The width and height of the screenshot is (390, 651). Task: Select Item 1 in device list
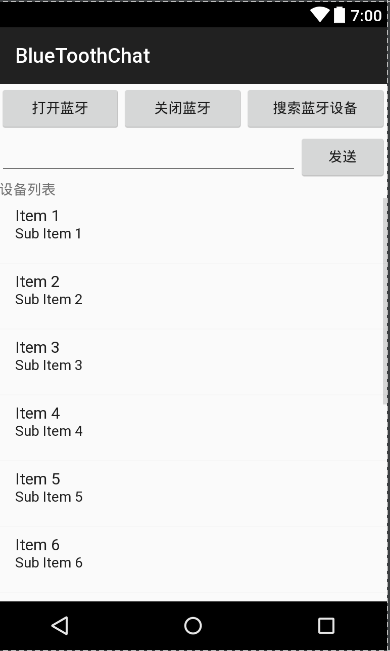[193, 231]
